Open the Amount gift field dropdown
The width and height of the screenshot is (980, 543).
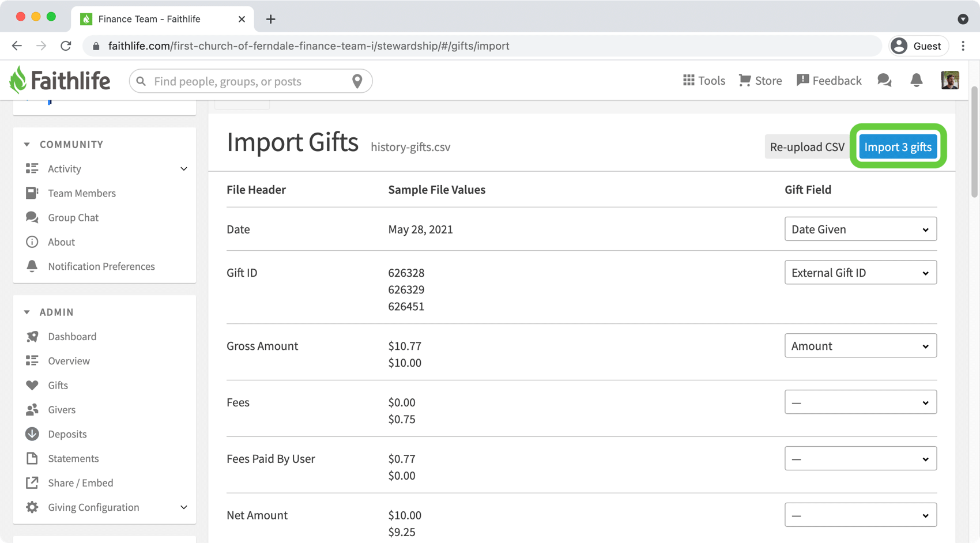860,345
